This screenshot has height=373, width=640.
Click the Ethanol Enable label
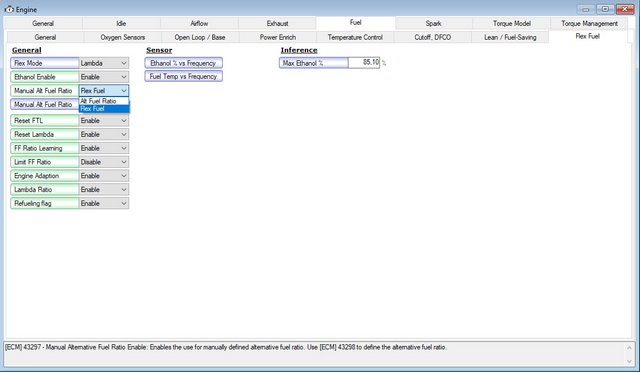(x=44, y=77)
